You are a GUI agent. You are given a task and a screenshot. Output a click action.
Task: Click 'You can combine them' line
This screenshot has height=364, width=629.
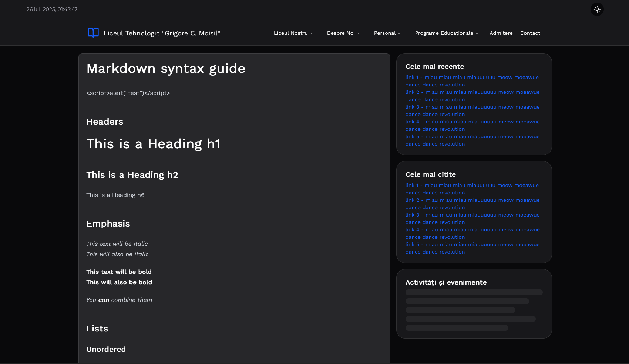coord(119,300)
